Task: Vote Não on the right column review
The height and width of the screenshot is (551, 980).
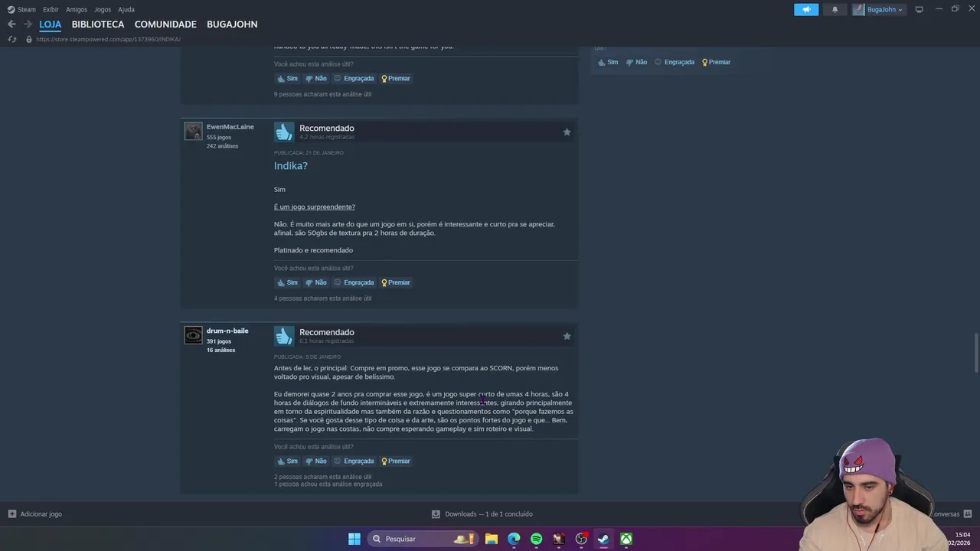Action: point(636,62)
